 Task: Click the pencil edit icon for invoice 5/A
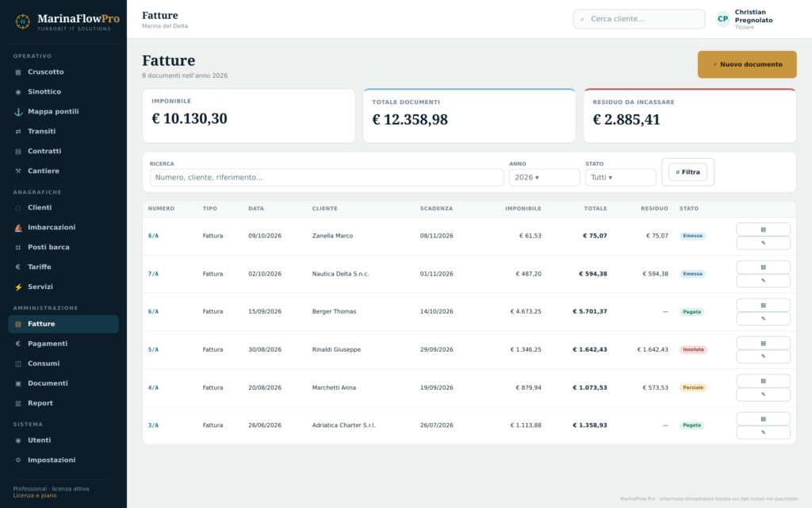(763, 356)
